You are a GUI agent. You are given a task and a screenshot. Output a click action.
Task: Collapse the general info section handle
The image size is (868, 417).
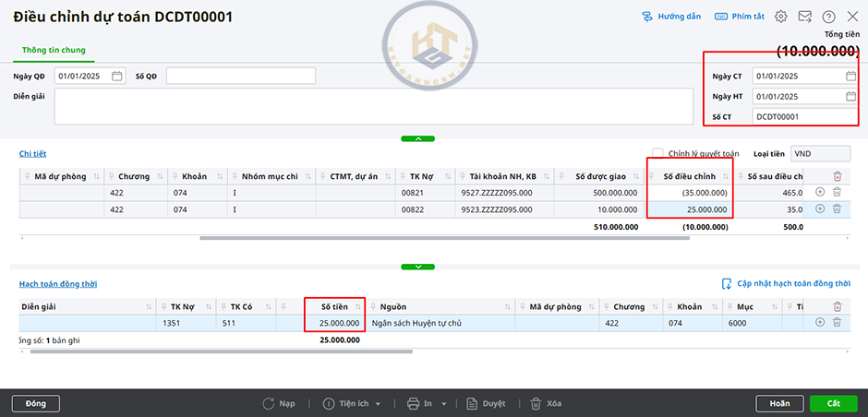tap(418, 138)
